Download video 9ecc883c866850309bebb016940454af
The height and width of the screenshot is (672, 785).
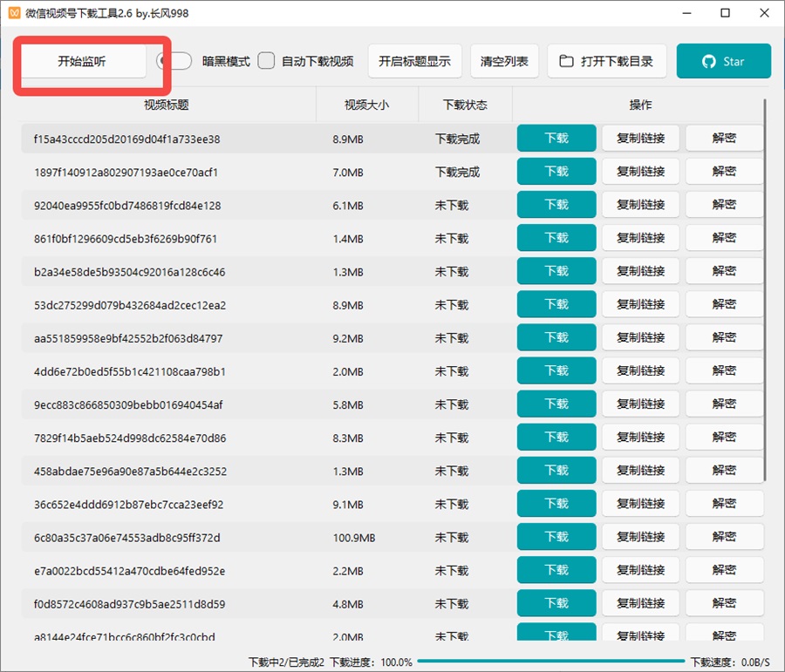(x=556, y=404)
